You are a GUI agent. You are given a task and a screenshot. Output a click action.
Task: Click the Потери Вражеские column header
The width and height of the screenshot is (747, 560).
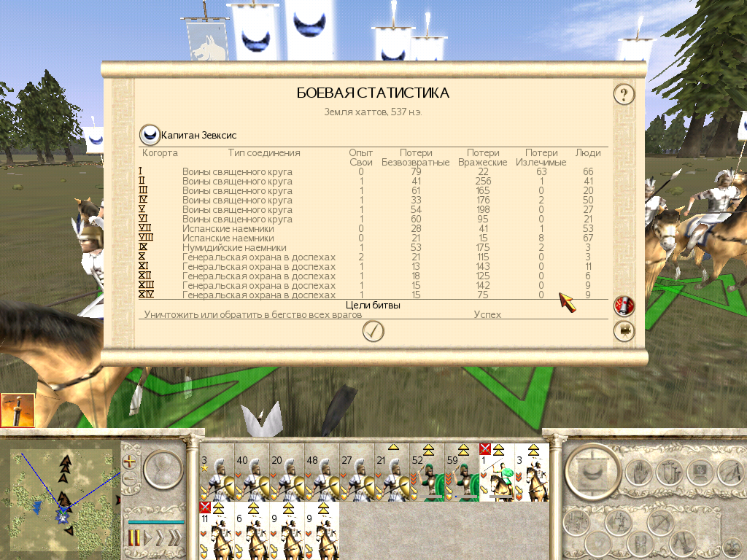click(x=483, y=157)
